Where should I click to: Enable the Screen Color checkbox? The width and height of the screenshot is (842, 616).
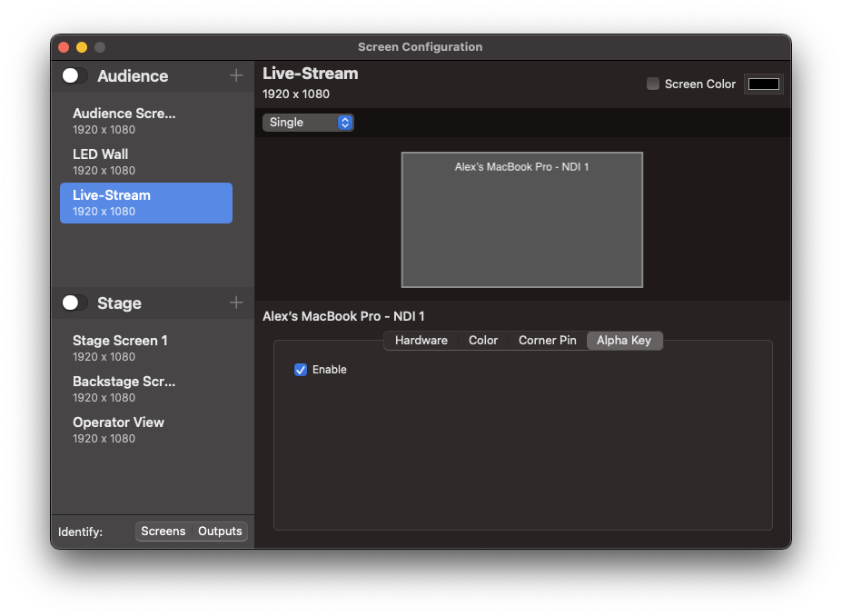[653, 84]
